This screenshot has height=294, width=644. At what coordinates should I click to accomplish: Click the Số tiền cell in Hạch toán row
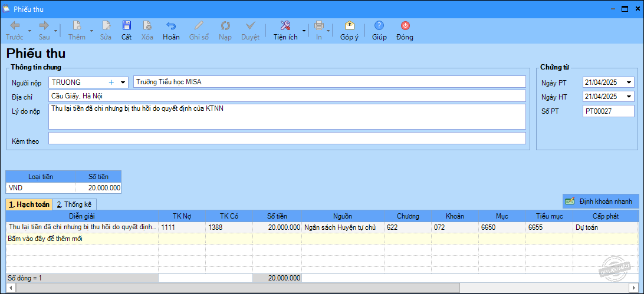277,227
